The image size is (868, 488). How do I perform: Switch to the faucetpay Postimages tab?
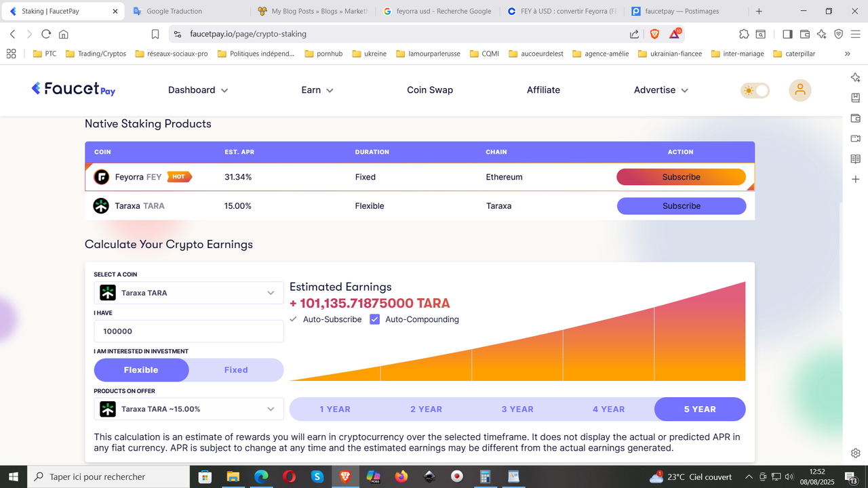[x=685, y=11]
